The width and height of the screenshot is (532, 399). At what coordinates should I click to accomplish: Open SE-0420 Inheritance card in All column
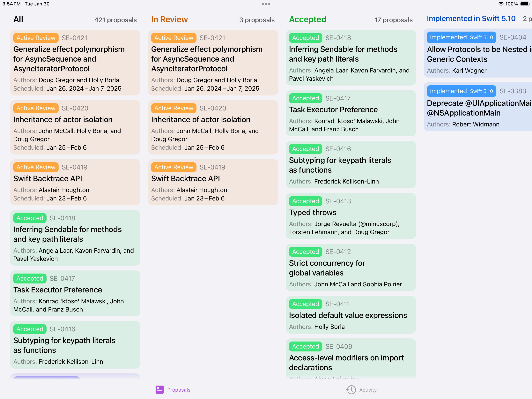click(75, 127)
